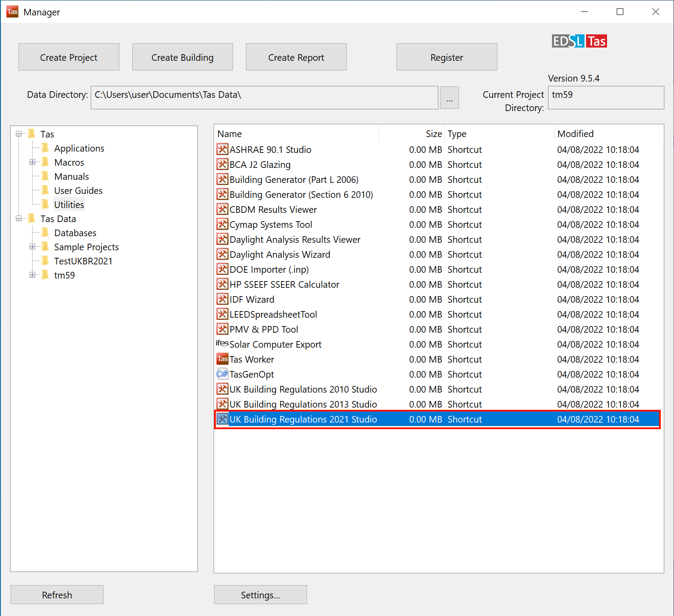Click the Databases folder icon in tree
The width and height of the screenshot is (674, 616).
tap(45, 232)
